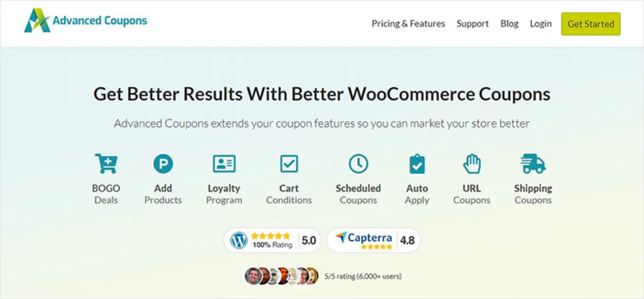Choose the URL Coupons hand icon
This screenshot has width=644, height=299.
tap(472, 163)
